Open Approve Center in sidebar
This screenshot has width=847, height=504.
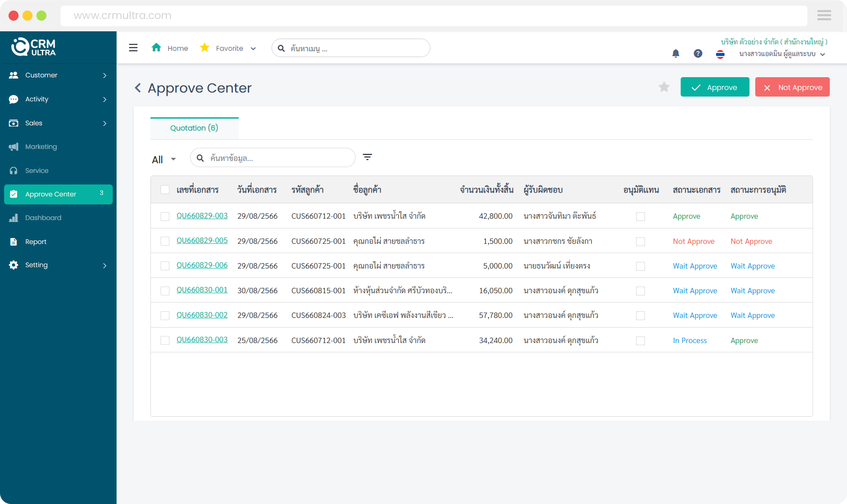pyautogui.click(x=58, y=194)
